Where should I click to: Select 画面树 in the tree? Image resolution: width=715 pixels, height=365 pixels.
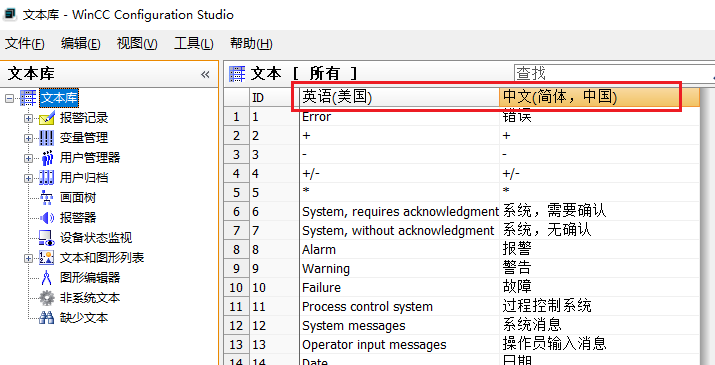(78, 198)
